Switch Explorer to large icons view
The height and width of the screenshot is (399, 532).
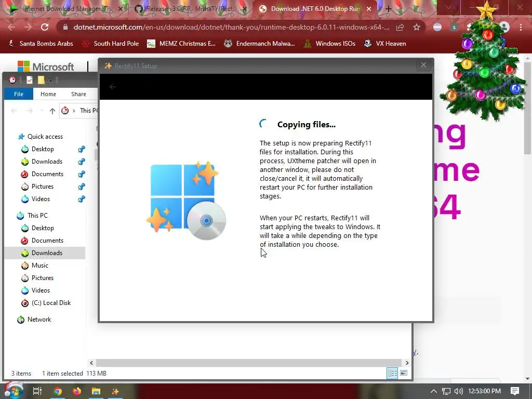pyautogui.click(x=403, y=373)
